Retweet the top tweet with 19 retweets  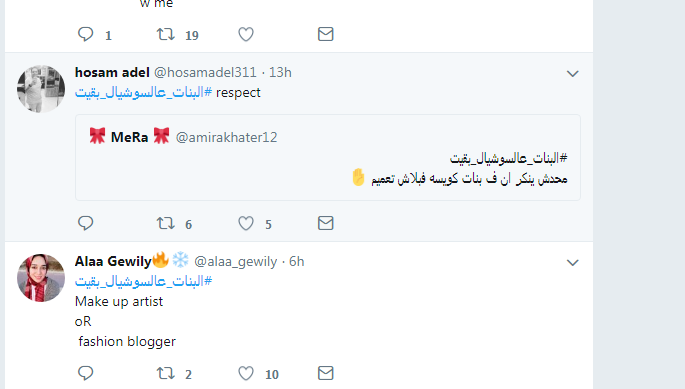click(x=166, y=34)
